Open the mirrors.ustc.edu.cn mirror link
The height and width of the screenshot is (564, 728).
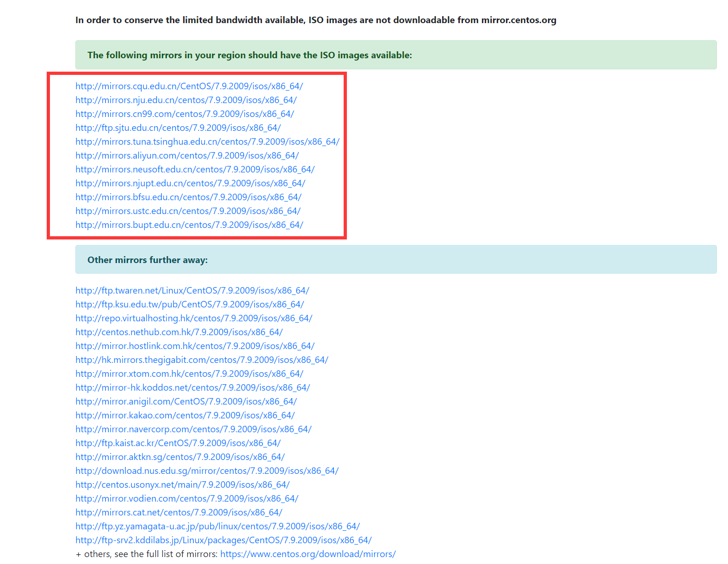[x=188, y=211]
